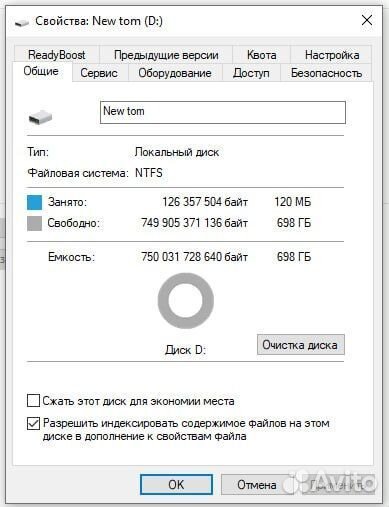389x507 pixels.
Task: Click the Отмена button
Action: pyautogui.click(x=257, y=484)
